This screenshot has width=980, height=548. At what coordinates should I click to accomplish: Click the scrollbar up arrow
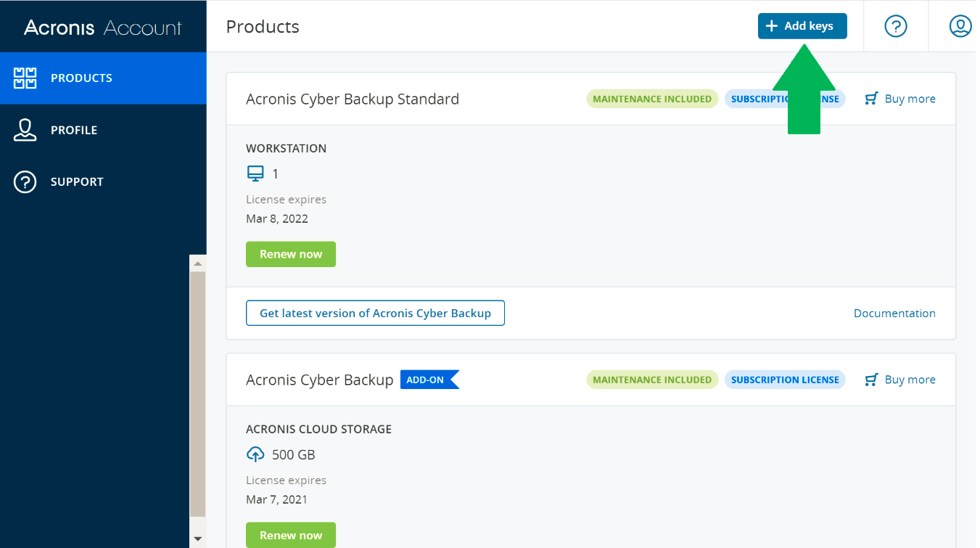pyautogui.click(x=197, y=263)
